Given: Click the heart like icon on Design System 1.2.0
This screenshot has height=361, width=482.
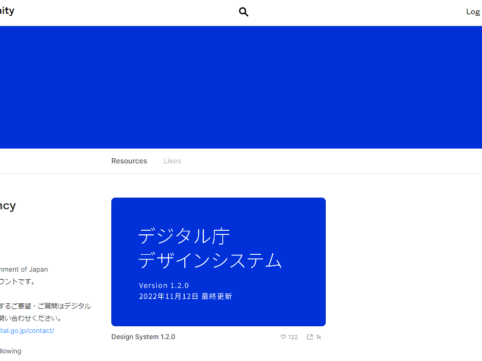Looking at the screenshot, I should tap(283, 337).
